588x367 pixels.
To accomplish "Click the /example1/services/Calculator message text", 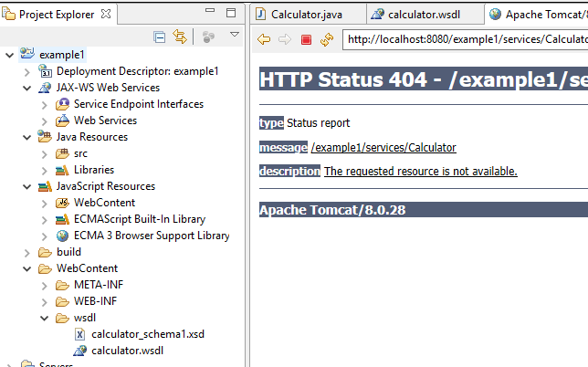I will (383, 148).
